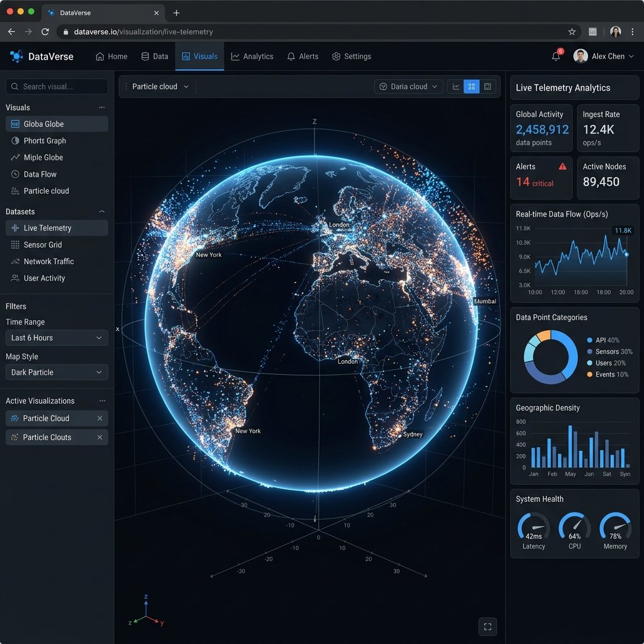Screen dimensions: 644x644
Task: Click the Particle cloud sidebar icon
Action: pyautogui.click(x=15, y=191)
